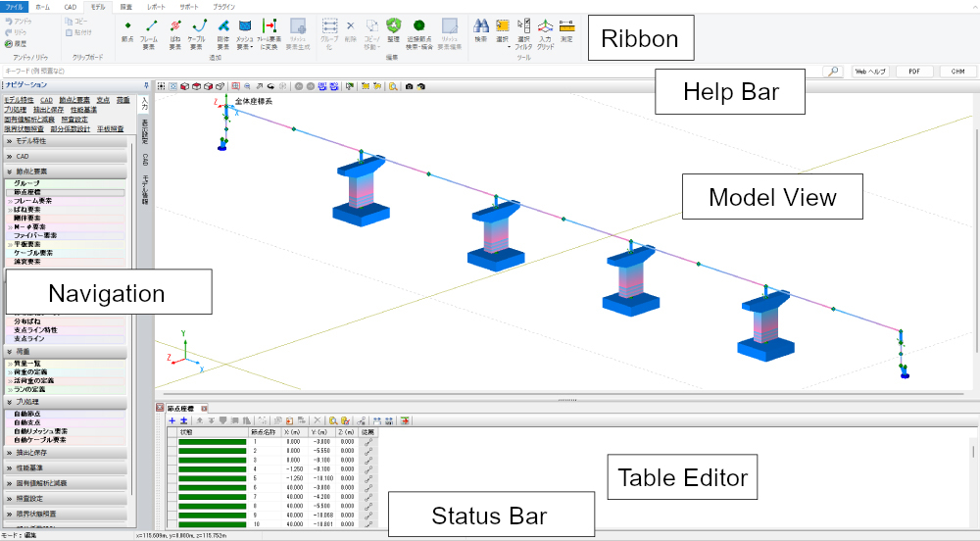Click the 整理 green shield icon
Screen dimensions: 980x541
[393, 28]
